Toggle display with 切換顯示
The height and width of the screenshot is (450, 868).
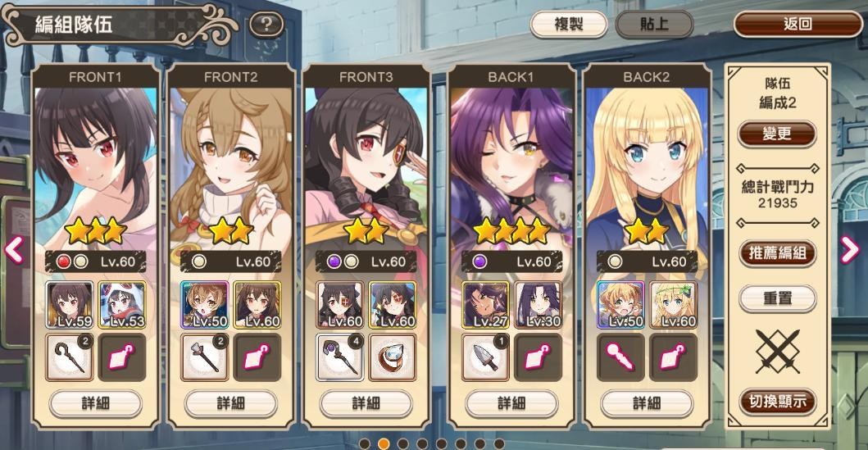tap(778, 402)
